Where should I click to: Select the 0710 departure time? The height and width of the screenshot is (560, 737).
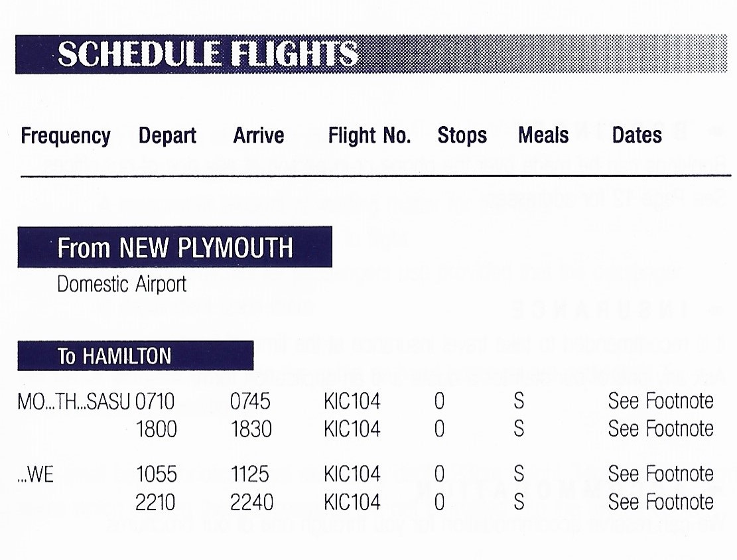155,402
